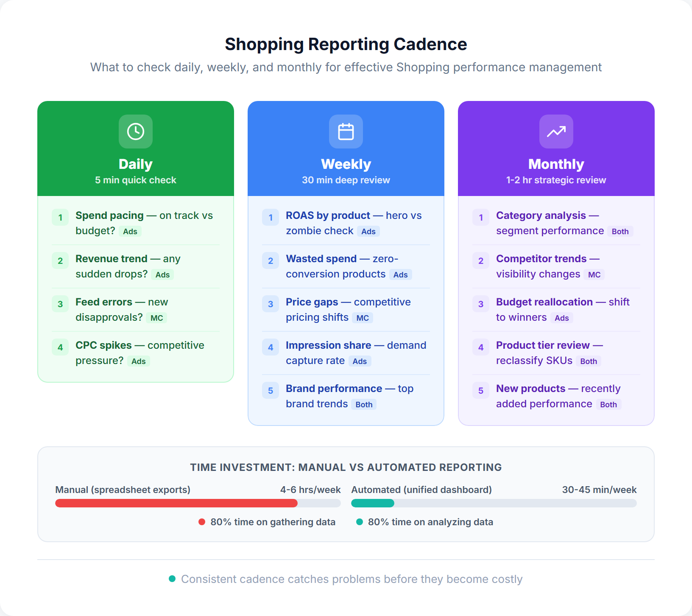Click the Both tag on Brand performance
692x616 pixels.
[x=364, y=404]
